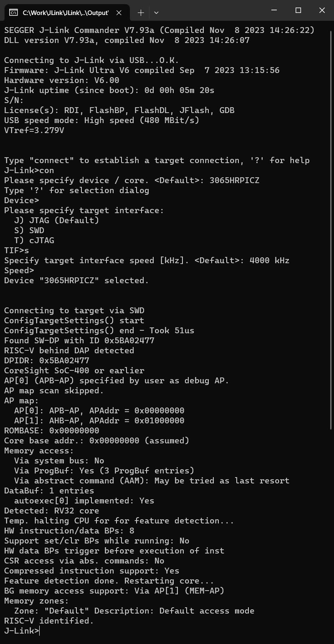Screen dimensions: 334x644
Task: Click the "RISC-V identified." output line
Action: (49, 621)
